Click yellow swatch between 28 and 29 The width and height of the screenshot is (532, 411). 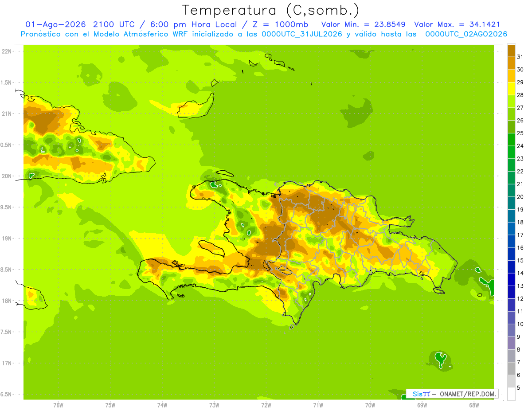(511, 89)
